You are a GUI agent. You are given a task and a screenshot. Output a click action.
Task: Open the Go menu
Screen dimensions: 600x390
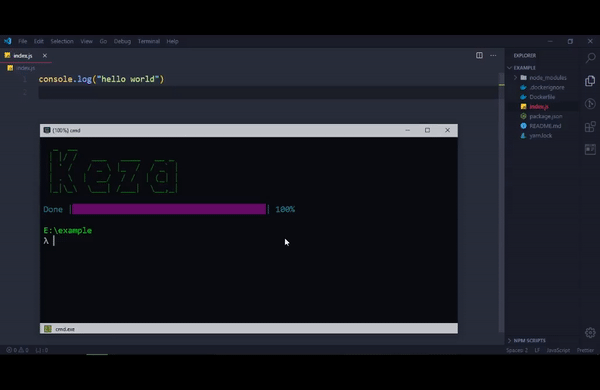[103, 41]
